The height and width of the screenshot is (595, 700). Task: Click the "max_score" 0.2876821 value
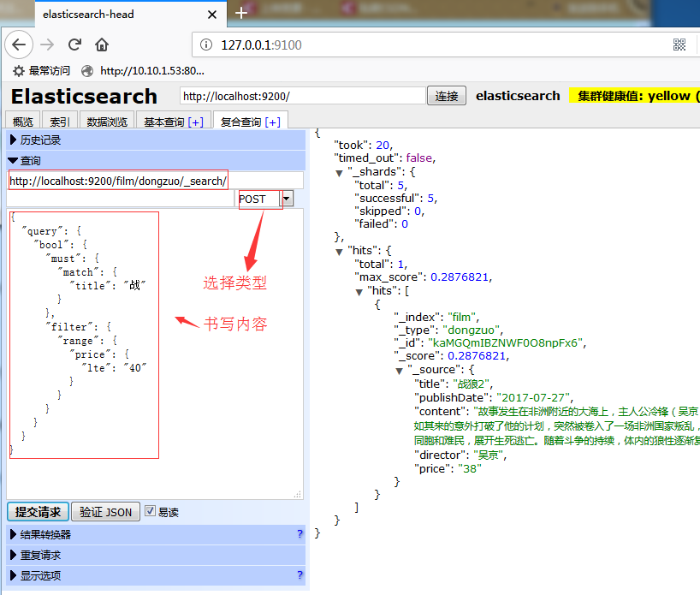[x=460, y=277]
